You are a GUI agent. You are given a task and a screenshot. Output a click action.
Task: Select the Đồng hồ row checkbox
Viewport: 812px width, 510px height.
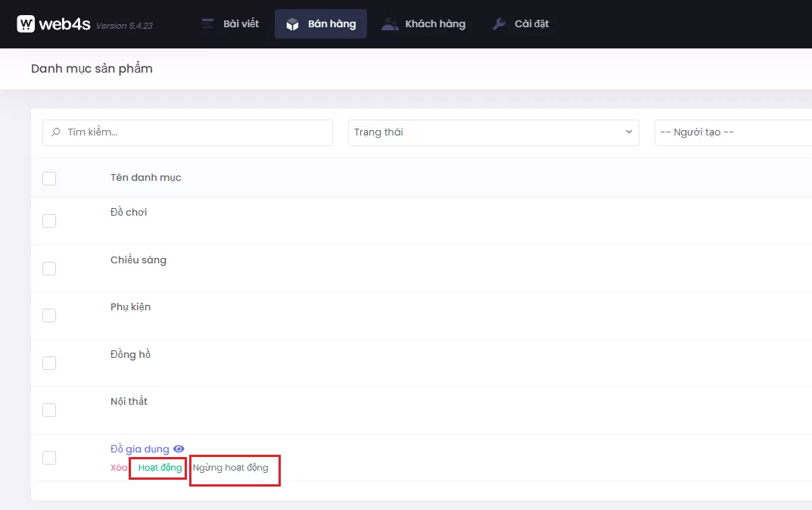point(49,363)
